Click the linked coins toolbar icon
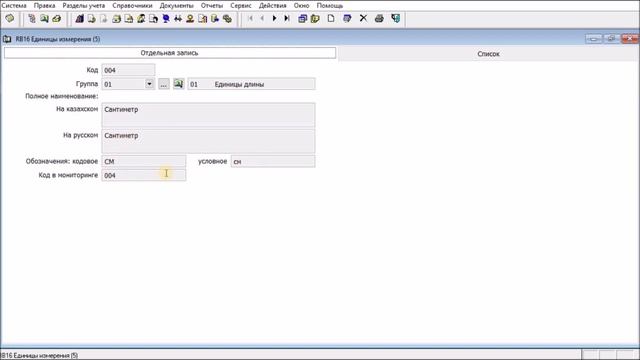The height and width of the screenshot is (360, 640). pyautogui.click(x=227, y=19)
